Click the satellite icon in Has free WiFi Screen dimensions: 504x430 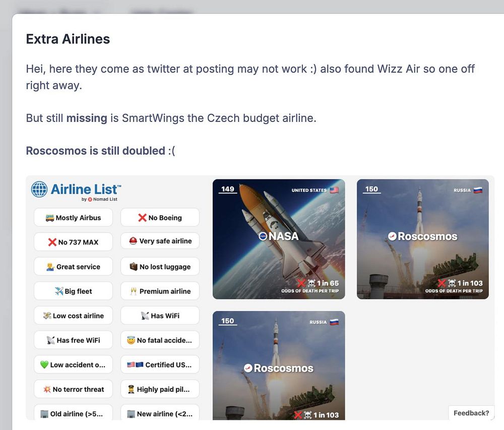coord(51,340)
